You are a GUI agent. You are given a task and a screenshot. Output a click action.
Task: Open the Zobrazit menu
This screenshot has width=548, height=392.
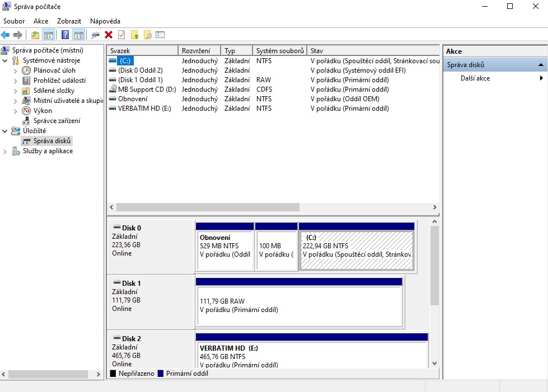pyautogui.click(x=69, y=21)
